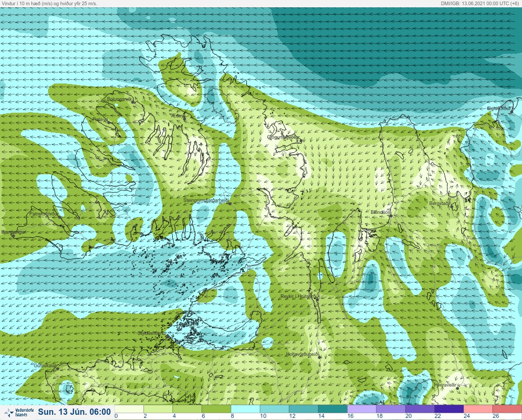Click the DMI/IGB model run timestamp
The image size is (522, 420).
tap(480, 4)
